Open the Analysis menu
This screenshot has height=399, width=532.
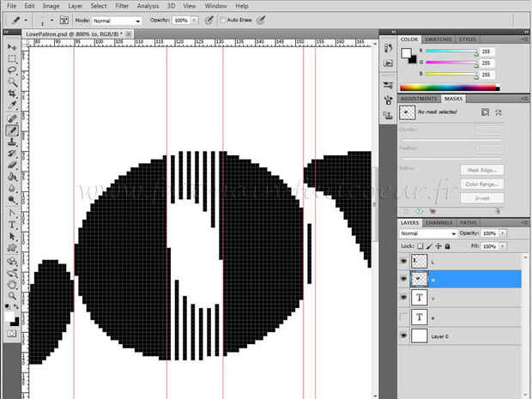(x=148, y=6)
